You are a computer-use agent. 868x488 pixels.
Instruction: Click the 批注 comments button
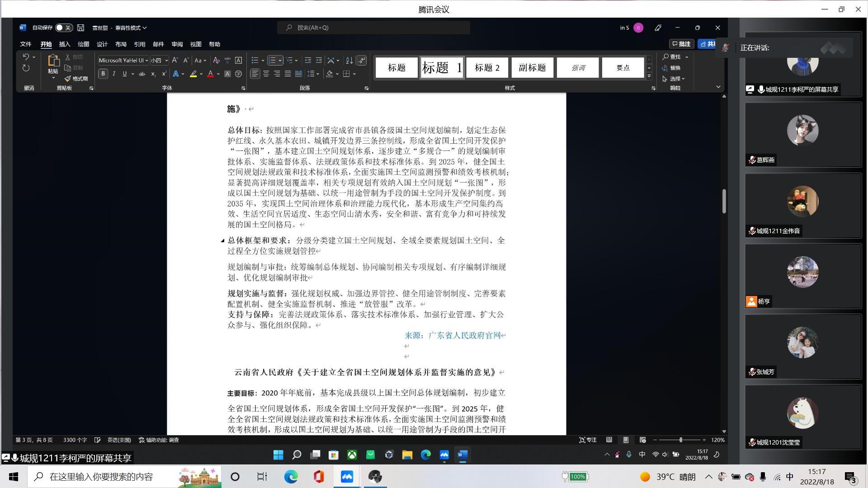pos(681,44)
